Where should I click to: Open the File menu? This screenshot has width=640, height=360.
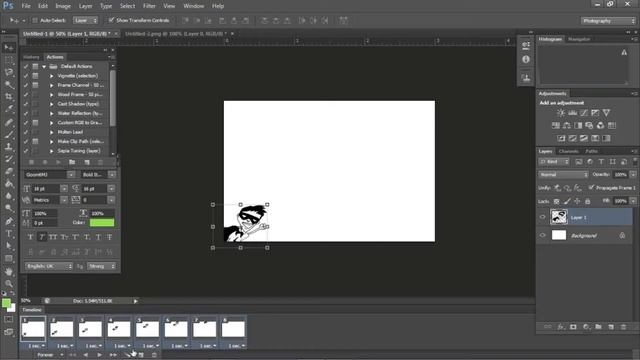point(26,6)
